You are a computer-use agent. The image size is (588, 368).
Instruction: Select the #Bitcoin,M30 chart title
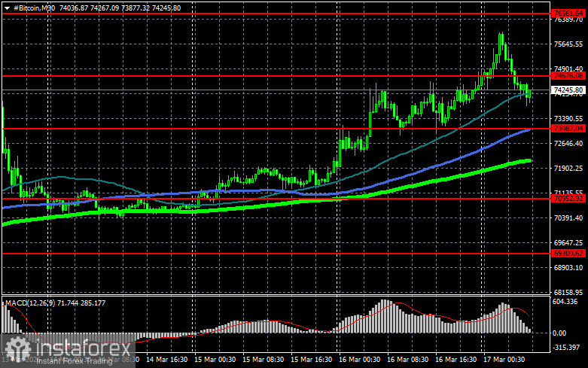[x=34, y=8]
